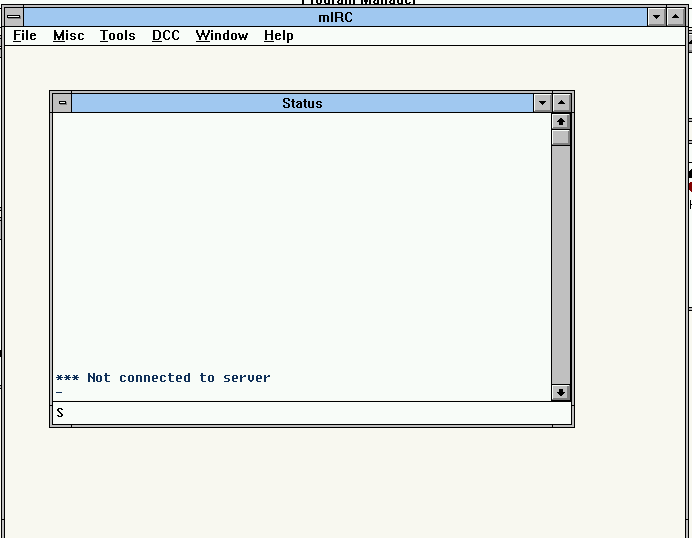
Task: Expand the Window menu
Action: [221, 36]
